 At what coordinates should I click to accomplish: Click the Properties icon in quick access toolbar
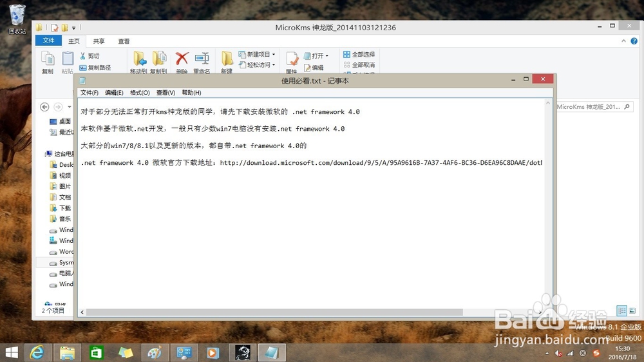point(54,28)
